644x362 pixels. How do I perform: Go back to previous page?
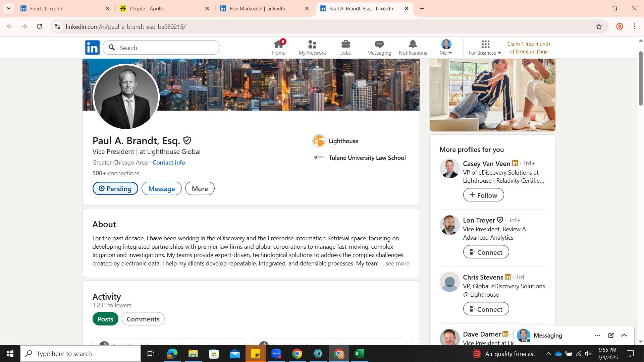(x=9, y=26)
